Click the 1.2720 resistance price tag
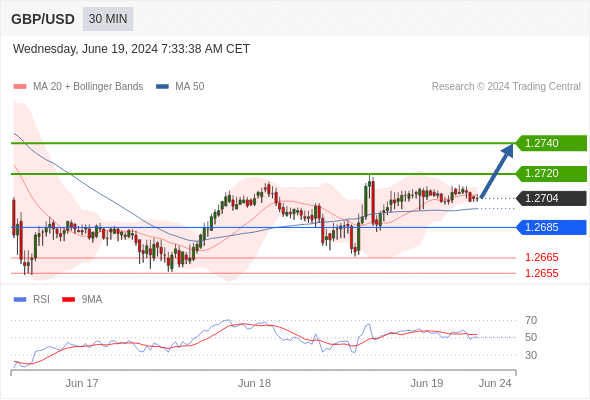This screenshot has width=590, height=400. 551,173
